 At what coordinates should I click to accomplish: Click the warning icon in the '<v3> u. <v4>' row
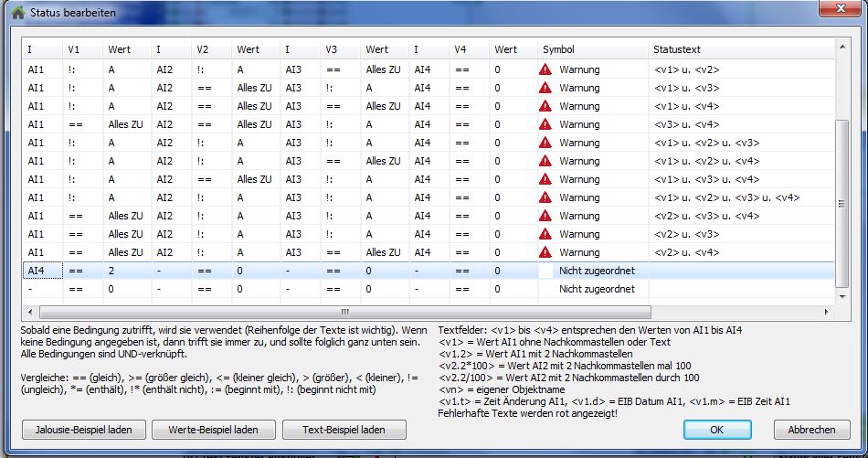[545, 124]
